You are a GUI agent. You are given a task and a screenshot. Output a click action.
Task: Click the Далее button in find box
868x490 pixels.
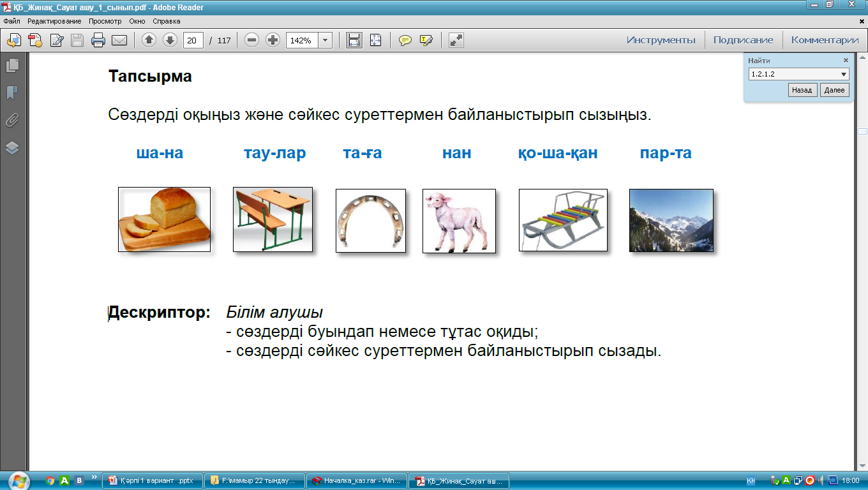[834, 90]
